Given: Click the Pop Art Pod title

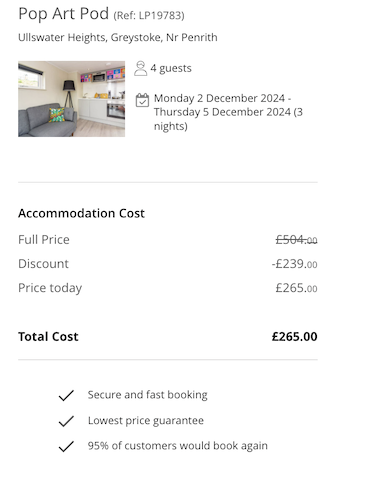Looking at the screenshot, I should point(63,14).
